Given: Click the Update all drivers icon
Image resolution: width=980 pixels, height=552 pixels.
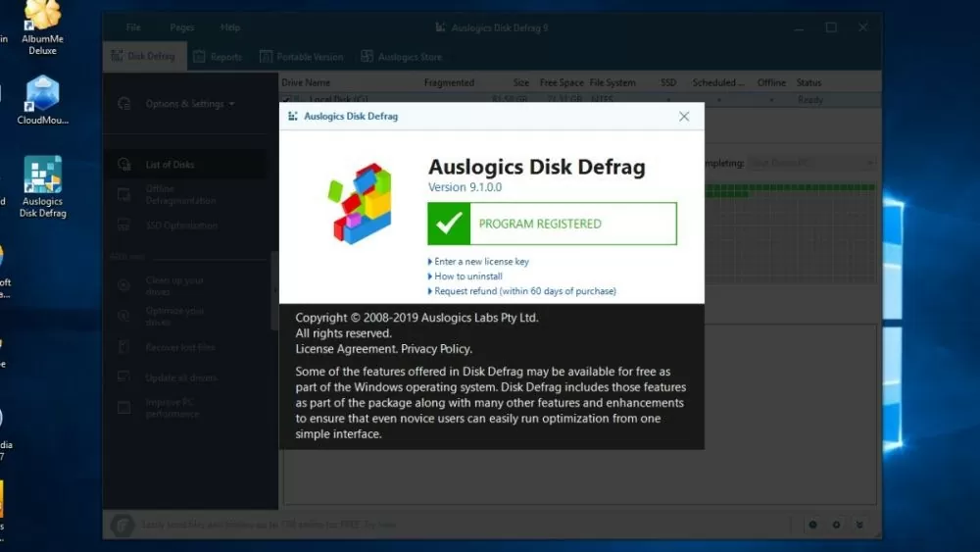Looking at the screenshot, I should click(124, 377).
